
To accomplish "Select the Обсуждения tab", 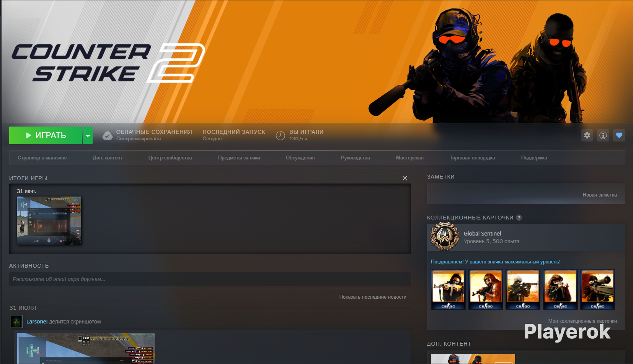I will click(x=300, y=158).
